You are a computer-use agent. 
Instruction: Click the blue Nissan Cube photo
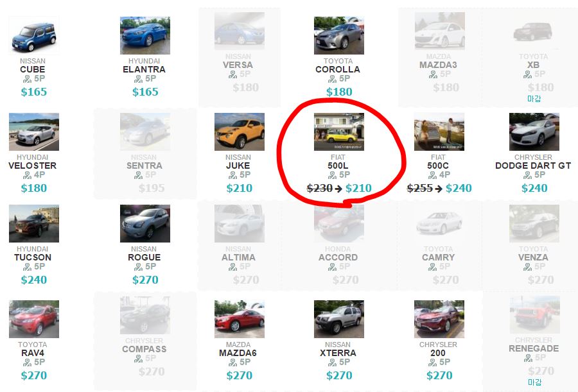34,35
